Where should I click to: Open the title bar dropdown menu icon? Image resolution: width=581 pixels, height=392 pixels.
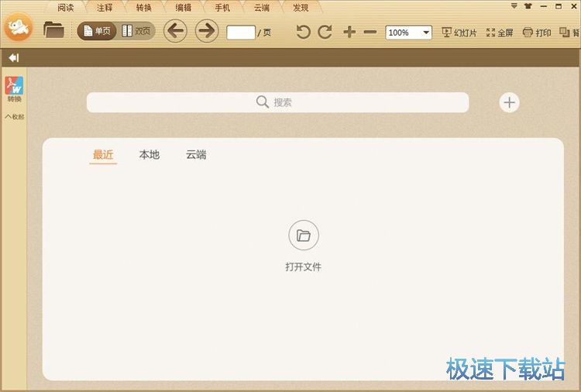[x=514, y=6]
